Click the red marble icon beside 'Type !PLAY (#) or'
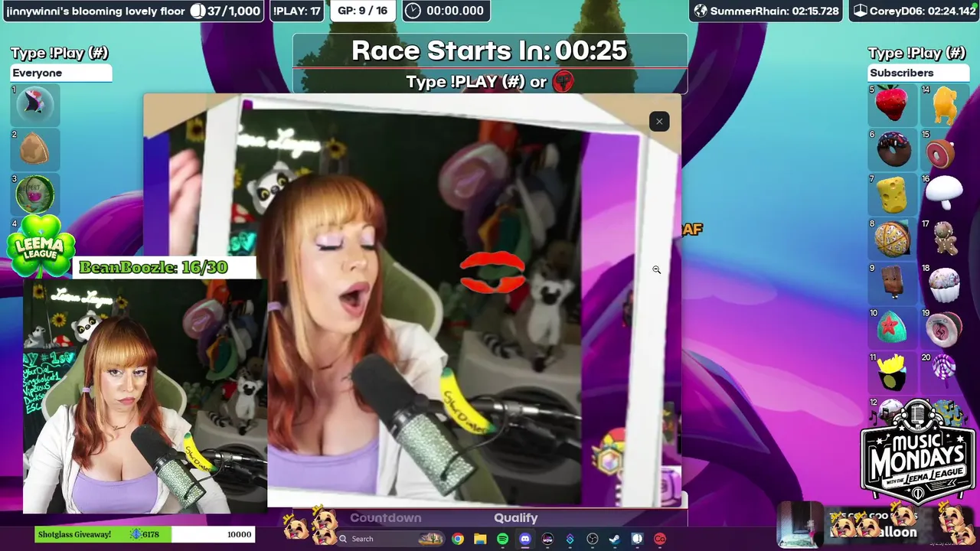The width and height of the screenshot is (980, 551). click(563, 81)
